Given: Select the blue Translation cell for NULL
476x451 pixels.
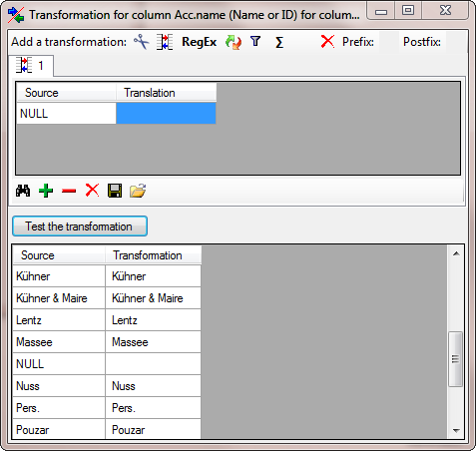Looking at the screenshot, I should 166,114.
